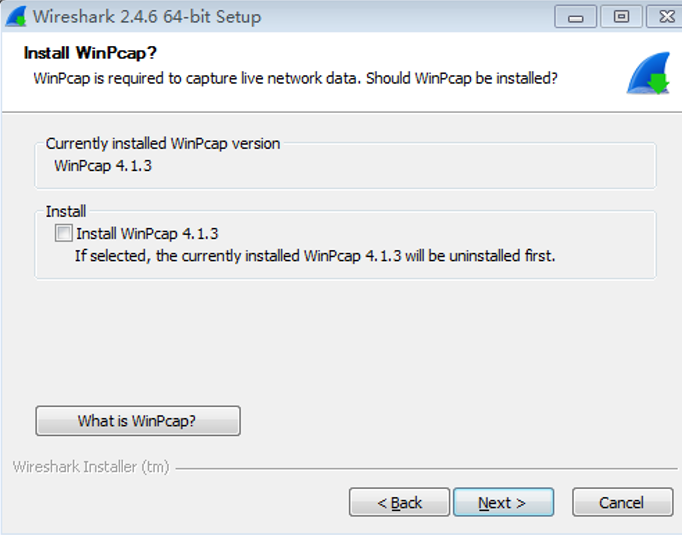Click the 'WinPcap is required' description text
Image resolution: width=682 pixels, height=535 pixels.
pyautogui.click(x=295, y=78)
